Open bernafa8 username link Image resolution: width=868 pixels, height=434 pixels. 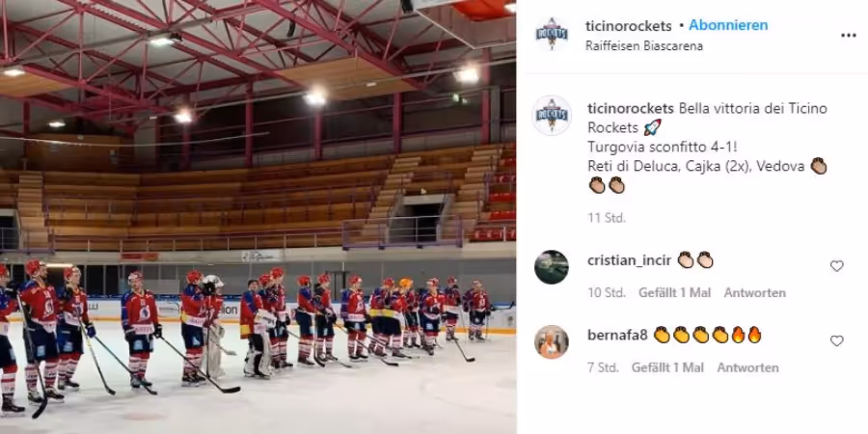(x=617, y=336)
